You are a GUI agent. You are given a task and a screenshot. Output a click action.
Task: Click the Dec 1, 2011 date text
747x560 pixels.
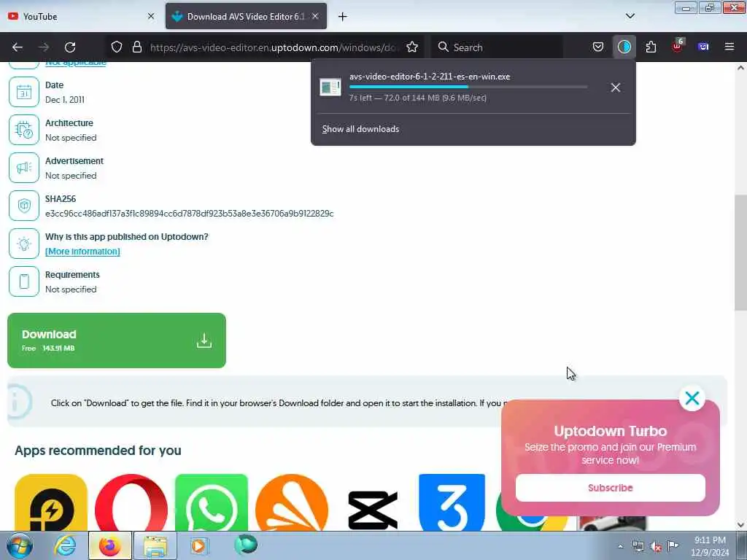(65, 99)
